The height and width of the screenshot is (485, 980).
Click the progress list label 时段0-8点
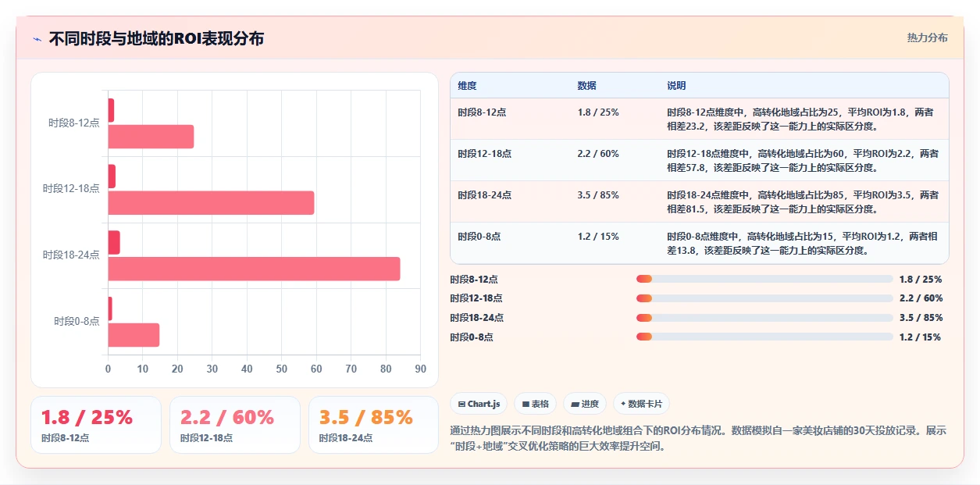pyautogui.click(x=472, y=337)
